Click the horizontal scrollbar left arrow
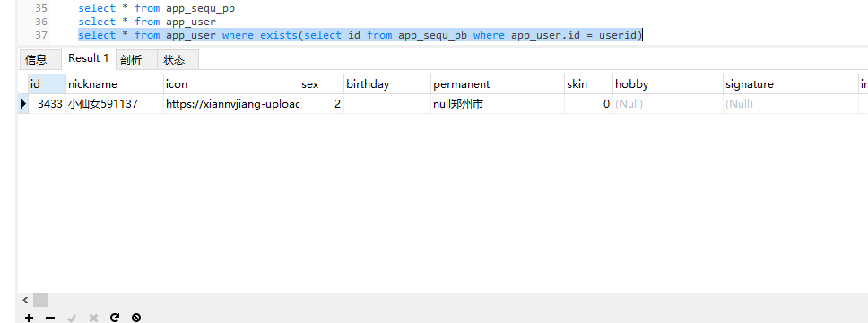This screenshot has width=868, height=323. tap(25, 301)
